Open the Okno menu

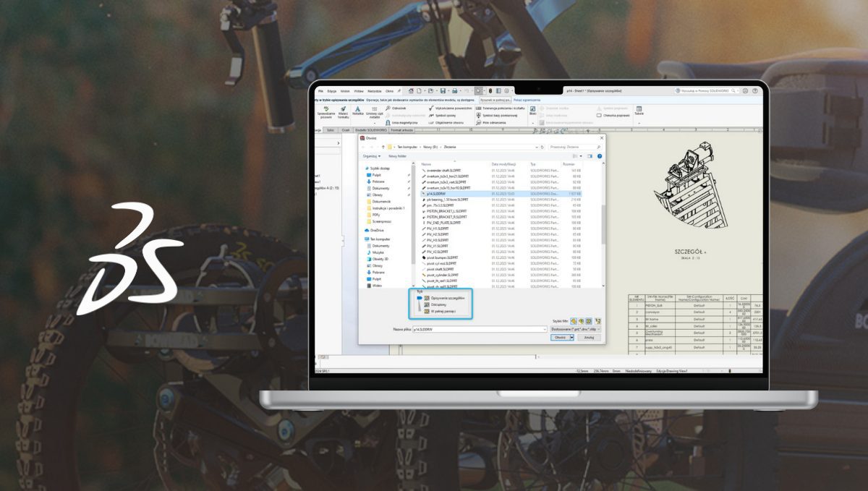click(390, 91)
